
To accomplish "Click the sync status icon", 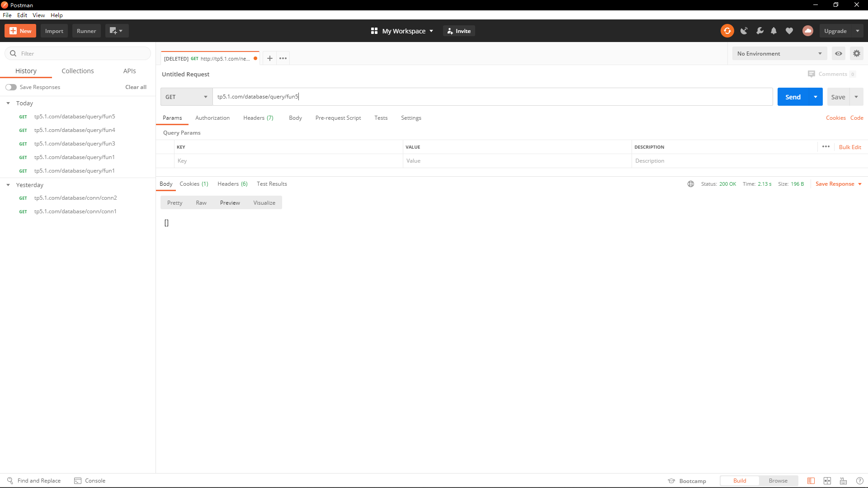I will (x=727, y=31).
